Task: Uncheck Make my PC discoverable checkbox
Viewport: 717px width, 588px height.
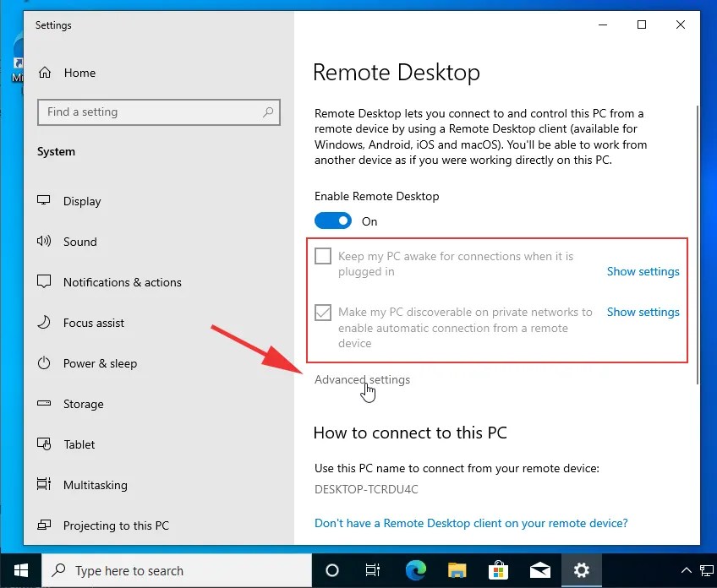Action: [x=323, y=313]
